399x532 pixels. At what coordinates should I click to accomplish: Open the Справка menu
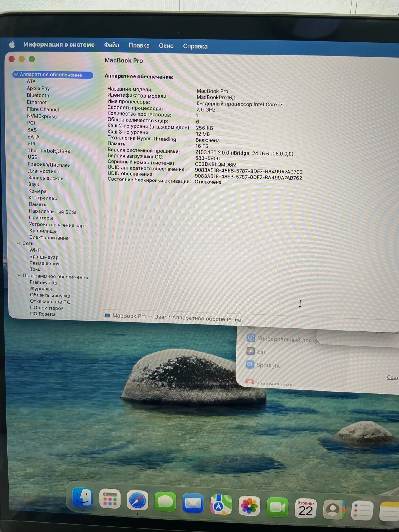195,46
